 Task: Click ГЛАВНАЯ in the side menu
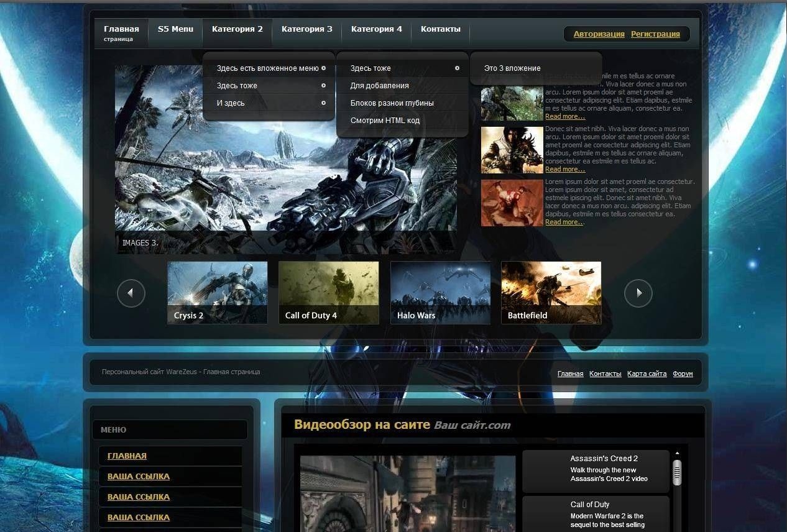point(127,456)
